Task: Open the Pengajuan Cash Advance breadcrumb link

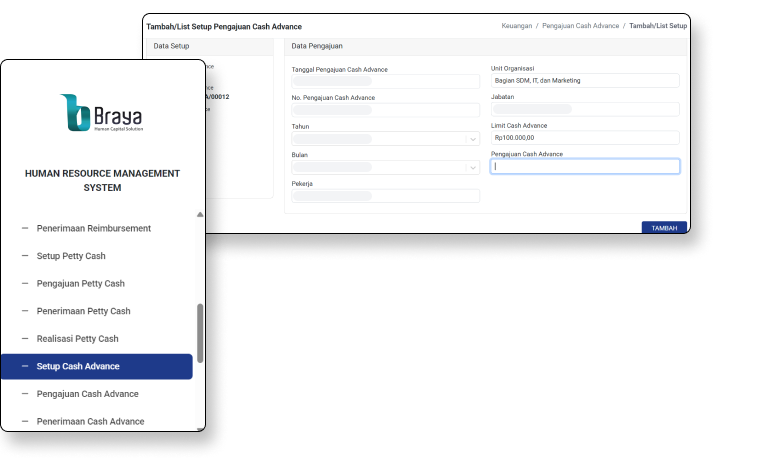Action: [x=580, y=25]
